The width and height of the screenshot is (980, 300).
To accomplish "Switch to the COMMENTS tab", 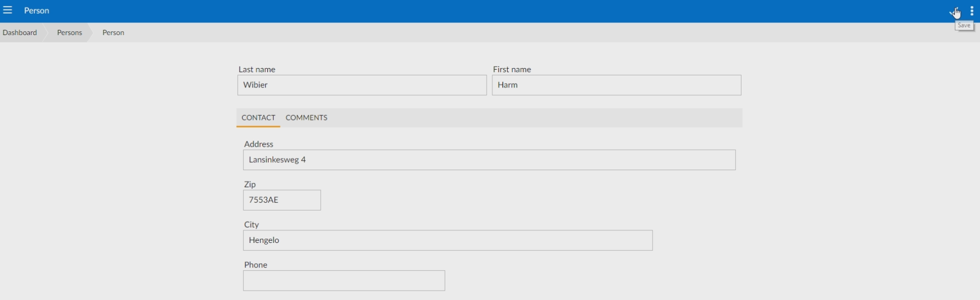I will click(306, 118).
